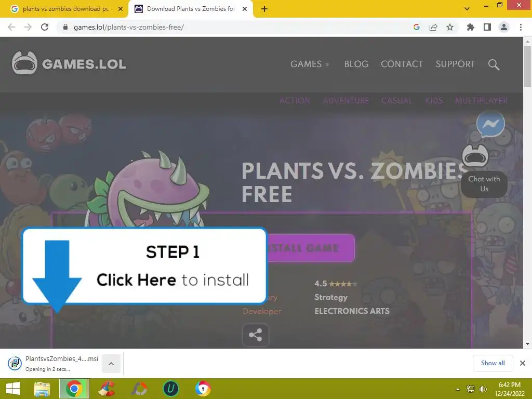Click the Google icon in address bar
532x399 pixels.
click(417, 27)
